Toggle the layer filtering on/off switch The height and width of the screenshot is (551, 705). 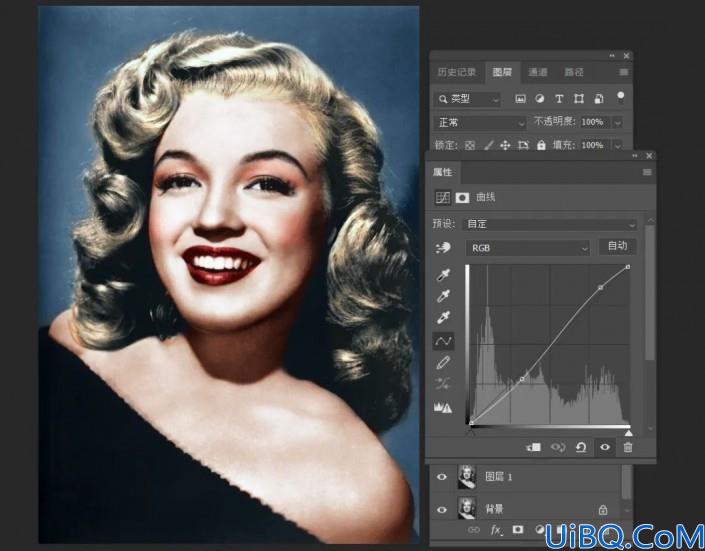tap(620, 97)
